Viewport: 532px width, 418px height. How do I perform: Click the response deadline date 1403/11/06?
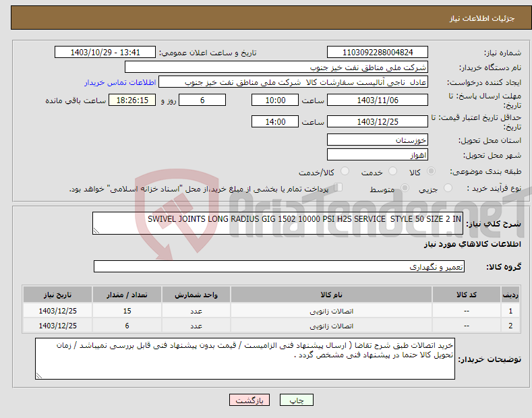click(378, 100)
